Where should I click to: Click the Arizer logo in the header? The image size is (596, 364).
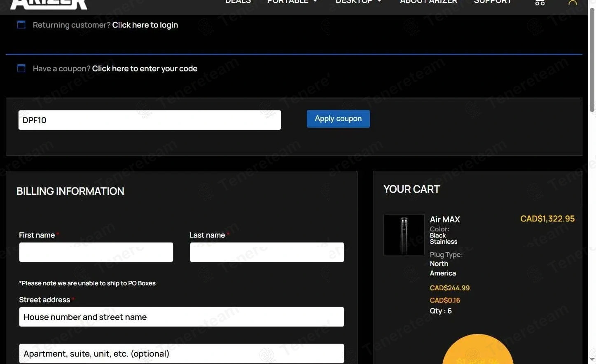pyautogui.click(x=48, y=4)
